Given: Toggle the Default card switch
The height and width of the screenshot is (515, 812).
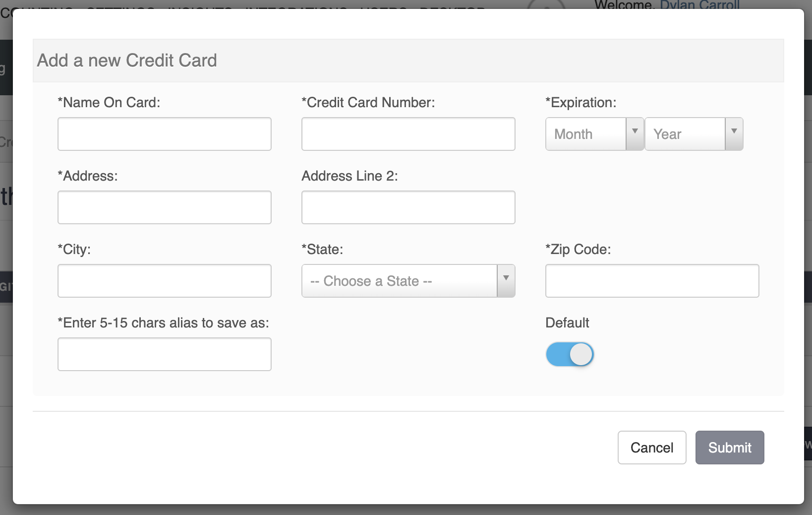Looking at the screenshot, I should click(570, 354).
